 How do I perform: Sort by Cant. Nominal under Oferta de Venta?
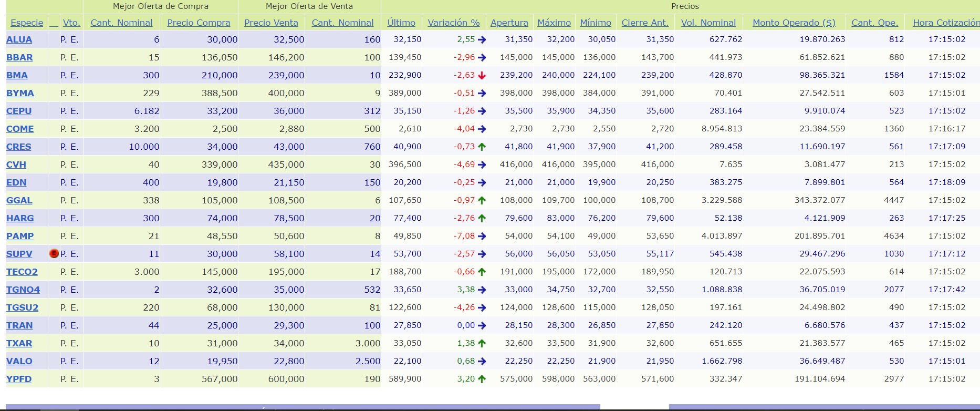[342, 23]
